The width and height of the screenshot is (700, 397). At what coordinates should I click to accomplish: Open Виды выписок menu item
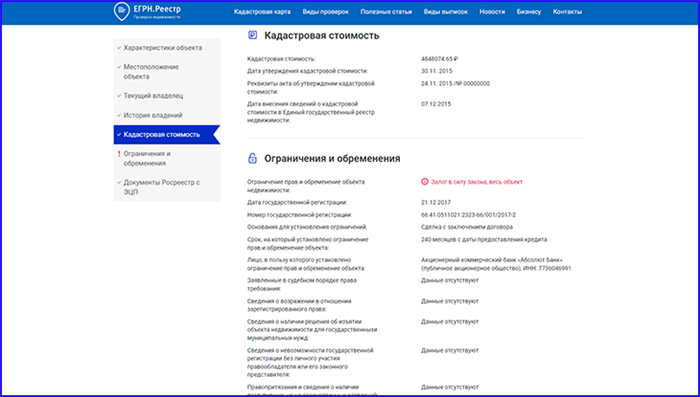446,12
